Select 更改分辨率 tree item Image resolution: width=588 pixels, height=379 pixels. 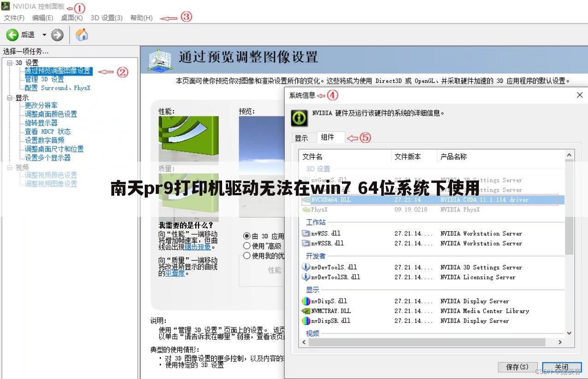coord(41,105)
